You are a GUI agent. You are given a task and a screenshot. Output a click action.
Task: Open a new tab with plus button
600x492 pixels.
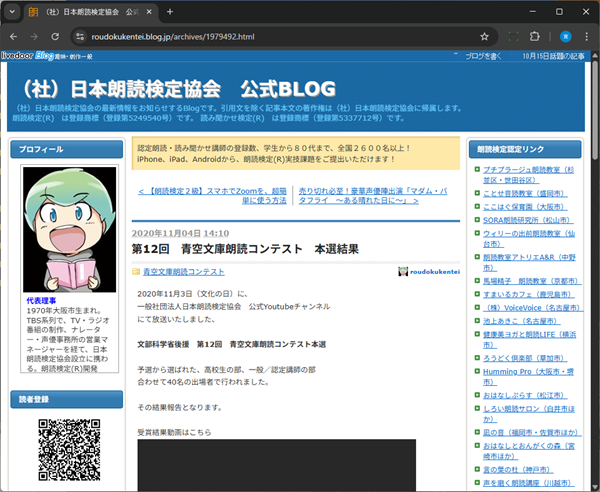(170, 11)
